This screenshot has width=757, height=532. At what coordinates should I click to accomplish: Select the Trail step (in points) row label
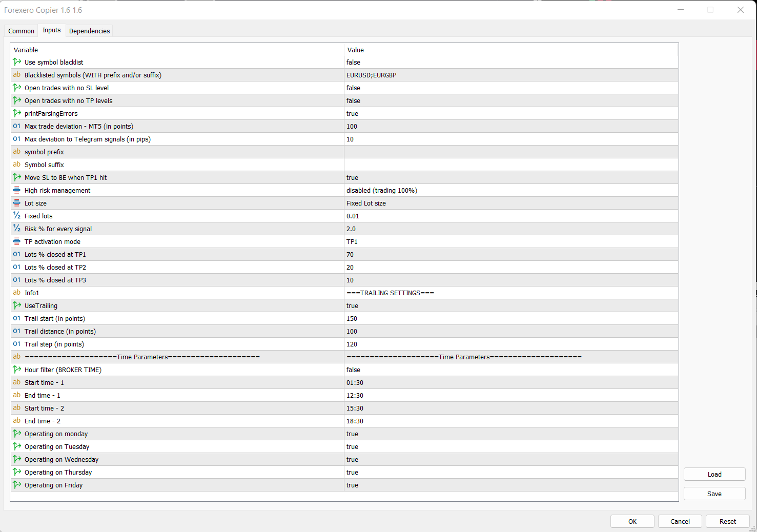pos(54,344)
